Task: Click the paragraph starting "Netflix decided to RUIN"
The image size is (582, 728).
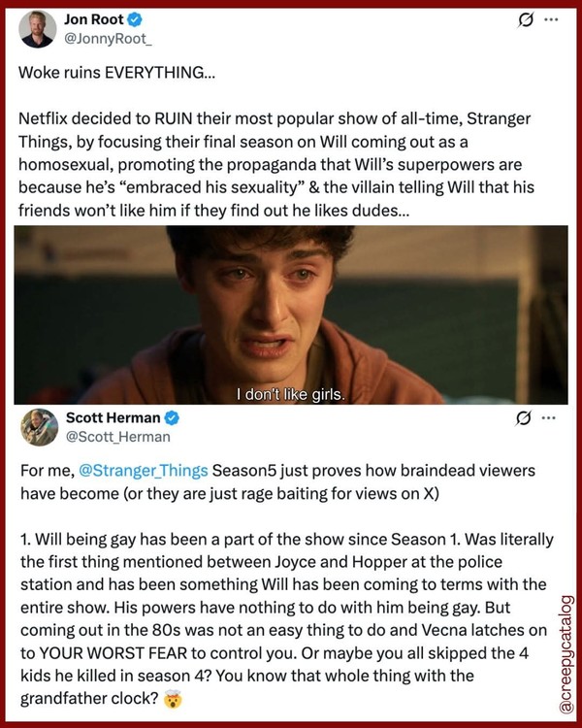Action: point(276,164)
